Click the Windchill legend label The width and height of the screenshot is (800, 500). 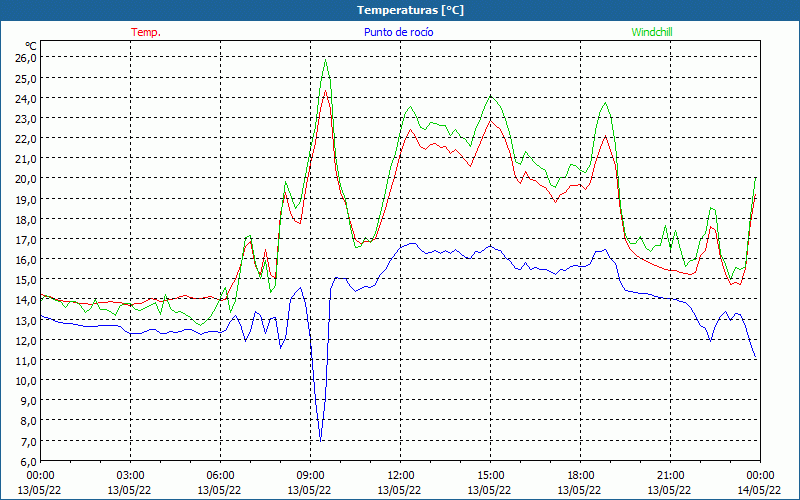[x=652, y=32]
